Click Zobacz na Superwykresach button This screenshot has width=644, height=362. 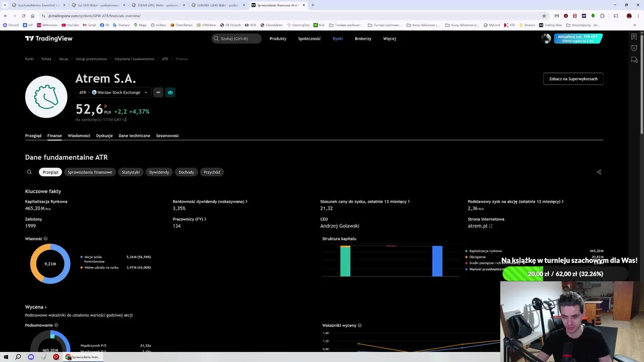[x=573, y=79]
